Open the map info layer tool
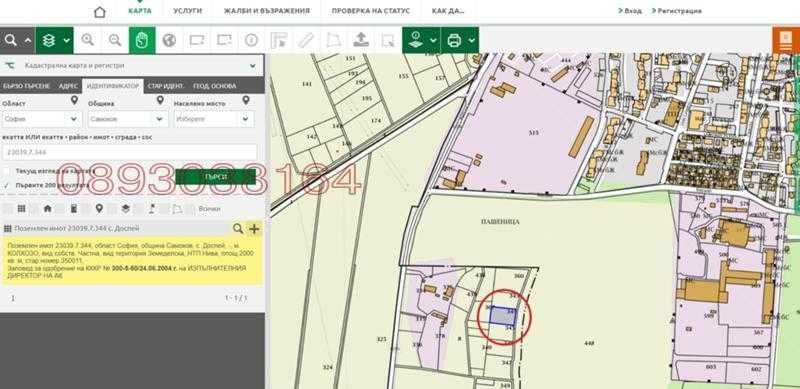This screenshot has height=389, width=800. pos(417,40)
